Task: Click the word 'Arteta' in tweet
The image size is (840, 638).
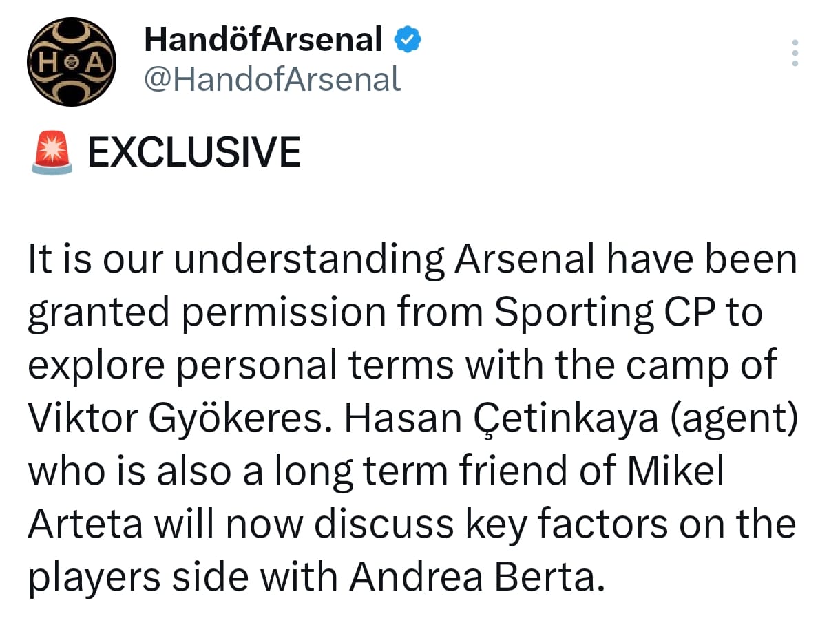Action: 86,524
